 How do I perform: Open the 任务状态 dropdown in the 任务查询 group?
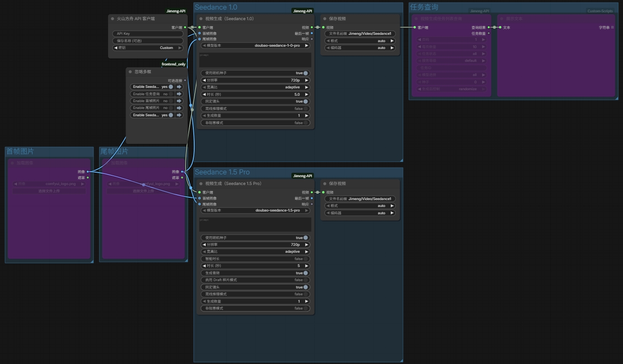(x=451, y=54)
